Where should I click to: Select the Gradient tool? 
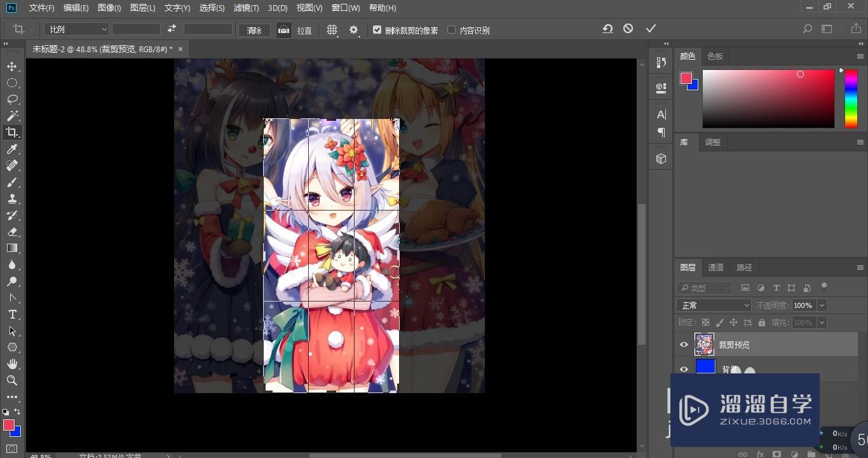tap(12, 248)
